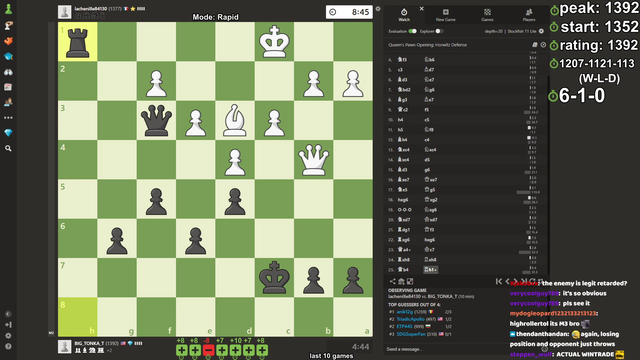Click the target icon beside opening name
The image size is (640, 360).
pos(543,45)
